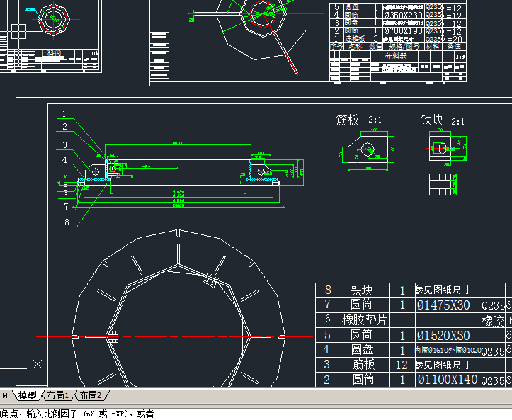
Task: Select the 2:1 scale beside 铁块 title
Action: 457,122
